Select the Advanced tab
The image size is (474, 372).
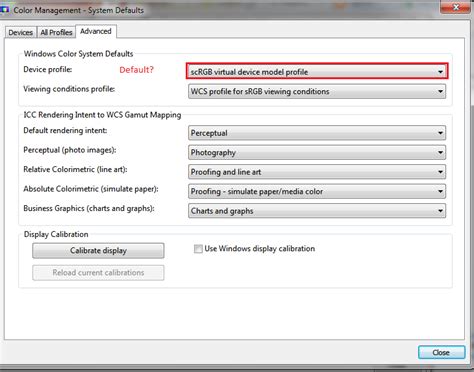pyautogui.click(x=96, y=31)
